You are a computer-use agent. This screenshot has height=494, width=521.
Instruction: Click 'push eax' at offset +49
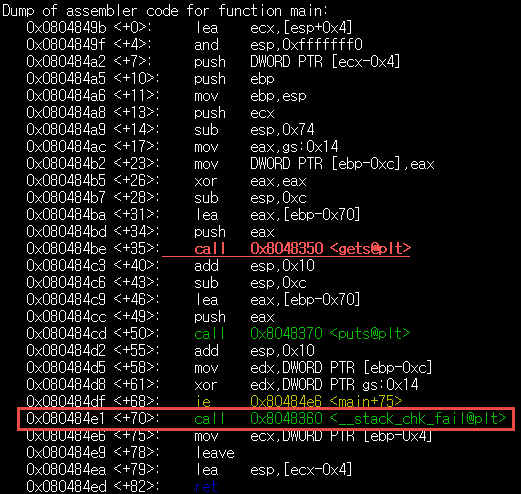[234, 317]
